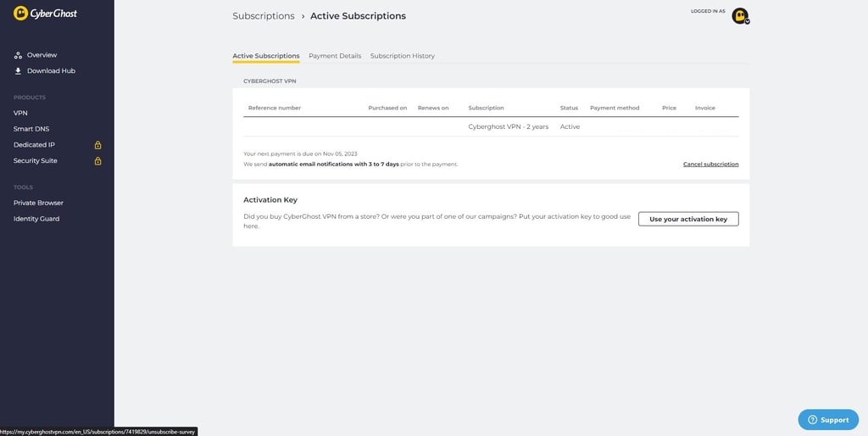868x436 pixels.
Task: Click the Activation Key heading
Action: coord(270,200)
